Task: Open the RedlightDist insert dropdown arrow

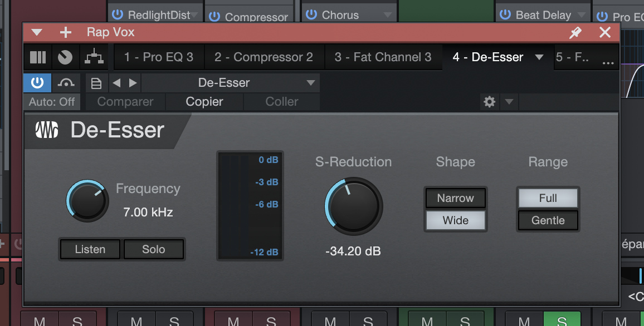Action: (x=194, y=15)
